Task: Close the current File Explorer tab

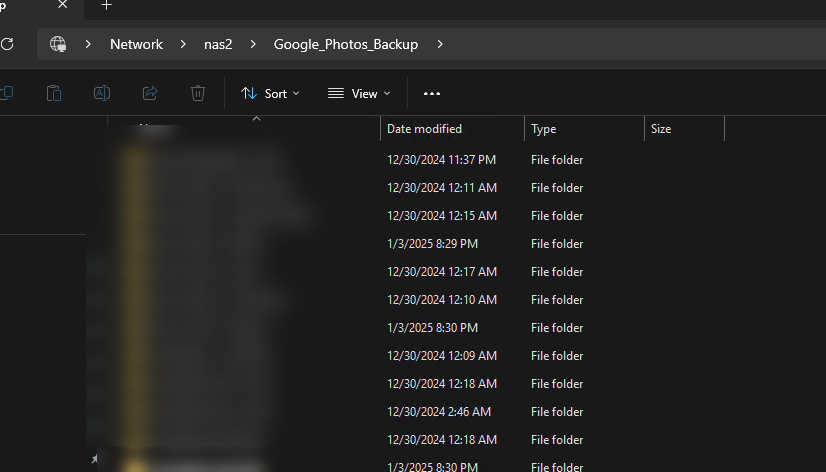Action: point(62,6)
